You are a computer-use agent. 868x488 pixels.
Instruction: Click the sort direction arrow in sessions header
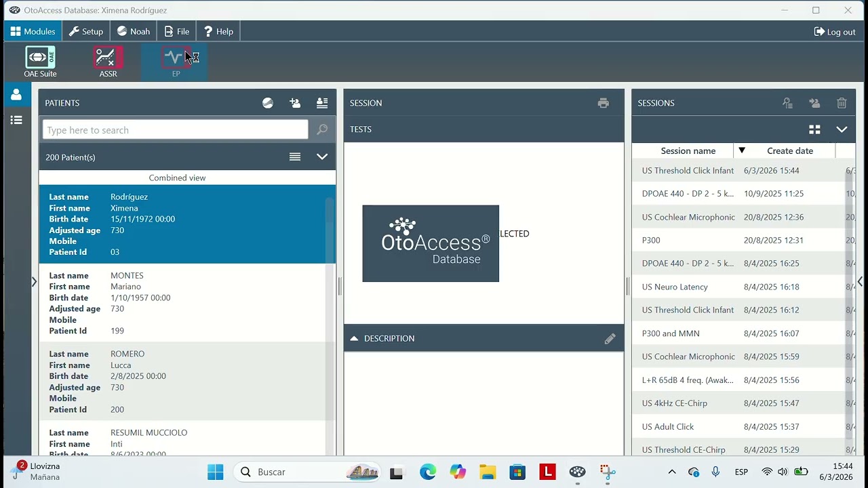click(742, 150)
